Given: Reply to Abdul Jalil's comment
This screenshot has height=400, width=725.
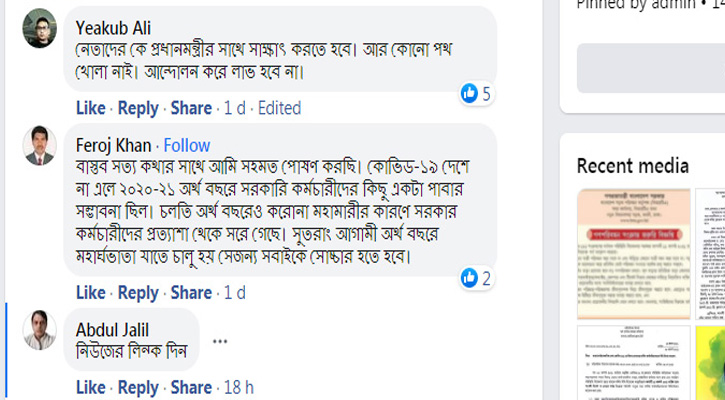Looking at the screenshot, I should click(x=138, y=387).
